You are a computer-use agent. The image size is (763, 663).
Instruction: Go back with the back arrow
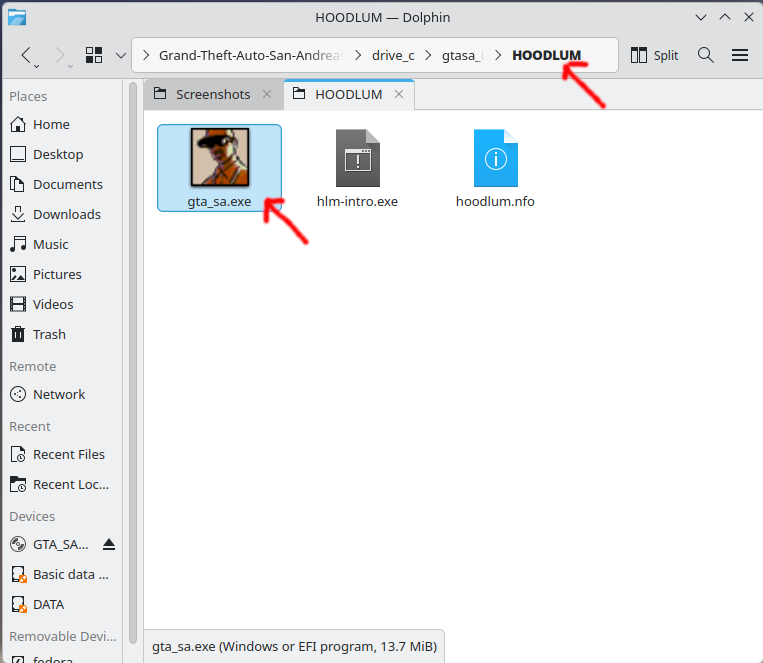click(26, 55)
